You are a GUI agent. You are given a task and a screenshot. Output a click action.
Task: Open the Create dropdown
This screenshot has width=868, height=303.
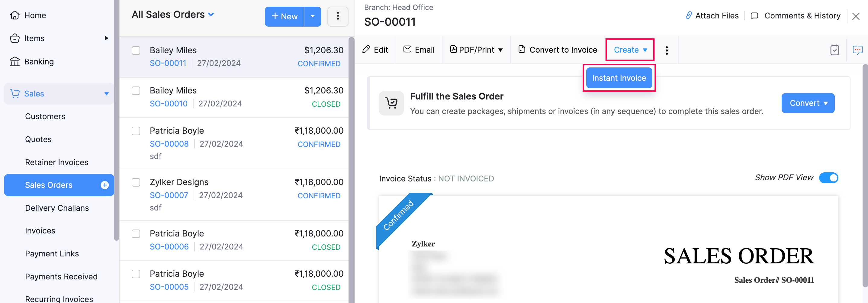[x=629, y=50]
